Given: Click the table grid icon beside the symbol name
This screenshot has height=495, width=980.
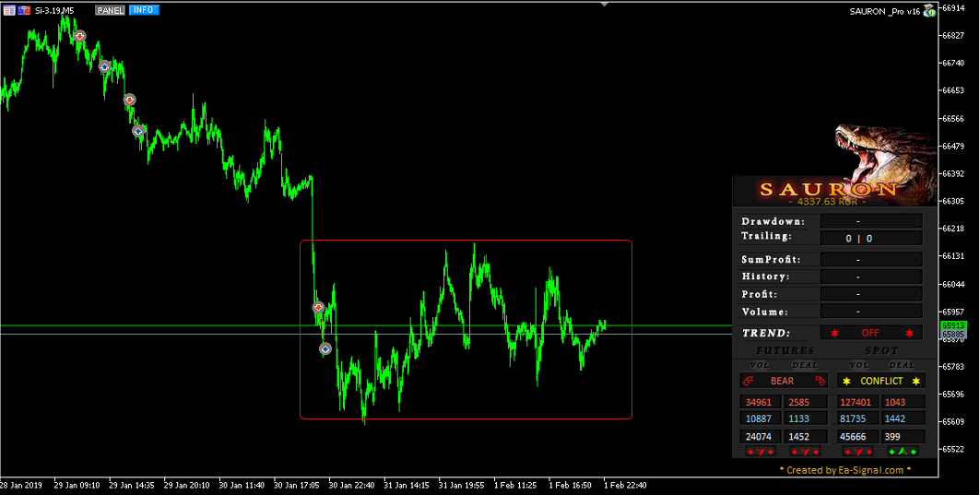Looking at the screenshot, I should [8, 11].
